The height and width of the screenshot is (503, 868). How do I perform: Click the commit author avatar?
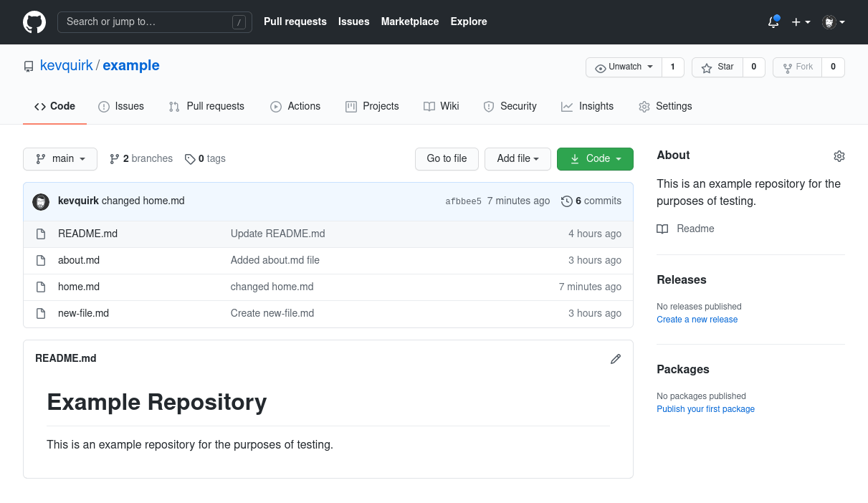(x=41, y=201)
